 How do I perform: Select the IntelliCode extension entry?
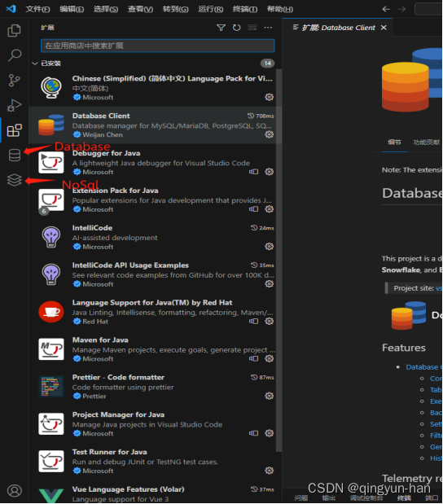point(155,237)
